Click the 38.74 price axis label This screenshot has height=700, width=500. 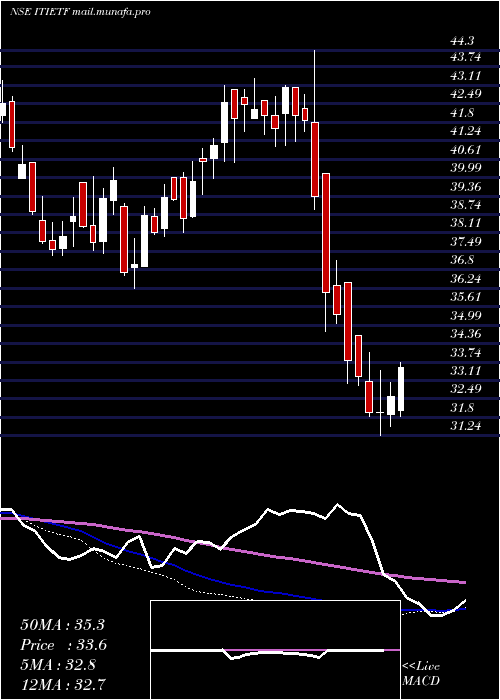click(x=466, y=205)
